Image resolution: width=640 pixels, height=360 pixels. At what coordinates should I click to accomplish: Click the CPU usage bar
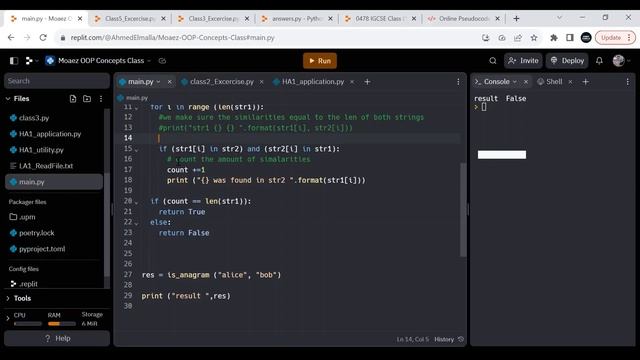pos(28,324)
